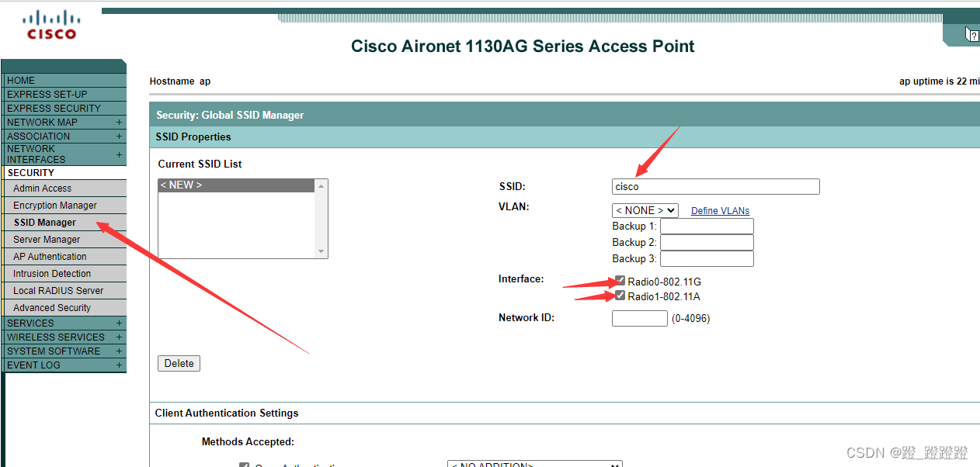The height and width of the screenshot is (467, 980).
Task: Click the SSID list scrollbar down arrow
Action: pos(321,251)
